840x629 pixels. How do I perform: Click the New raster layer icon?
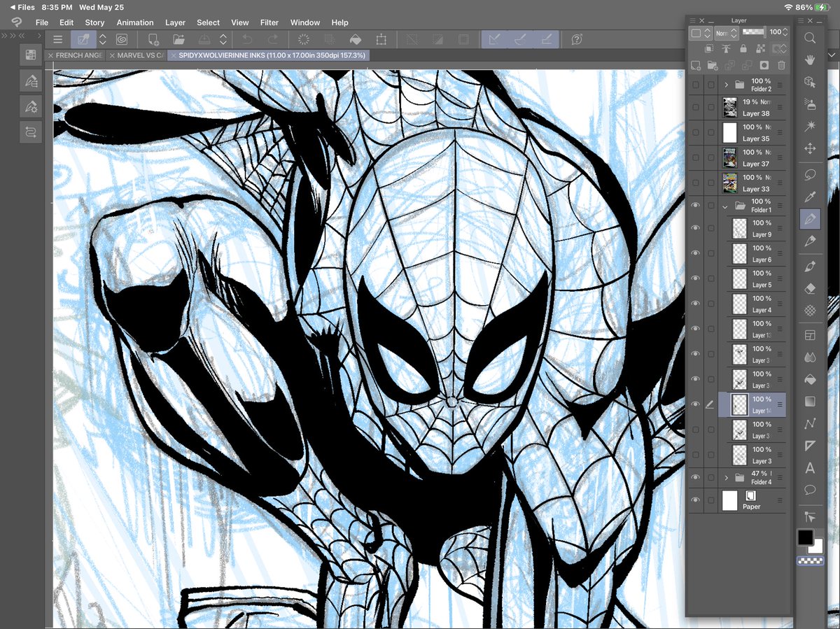pos(696,65)
